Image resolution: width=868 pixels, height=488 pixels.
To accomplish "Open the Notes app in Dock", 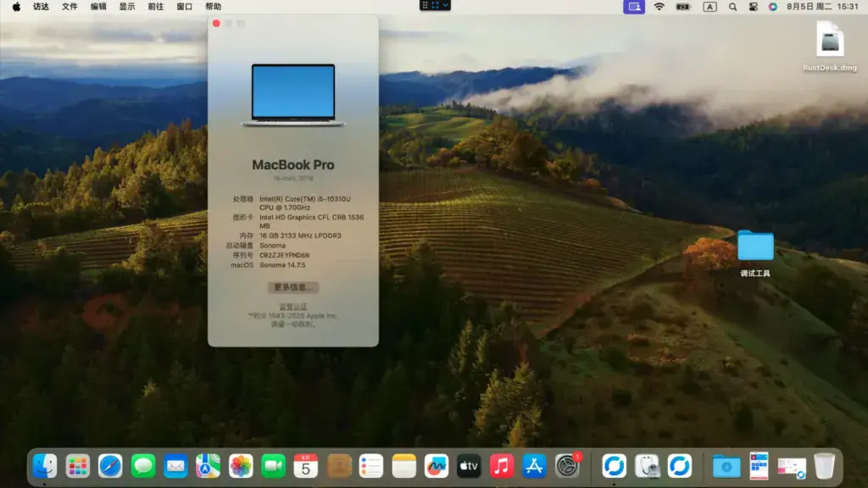I will (x=403, y=467).
